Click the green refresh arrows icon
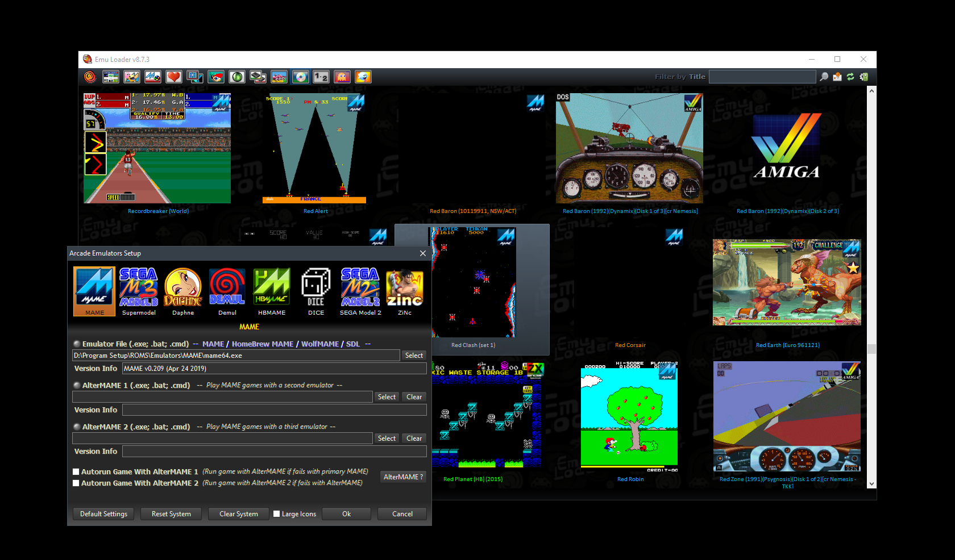The height and width of the screenshot is (560, 955). point(850,77)
